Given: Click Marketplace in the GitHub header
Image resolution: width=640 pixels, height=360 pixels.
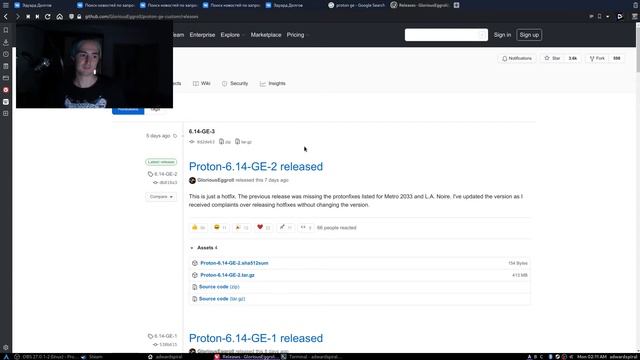Looking at the screenshot, I should (x=266, y=35).
